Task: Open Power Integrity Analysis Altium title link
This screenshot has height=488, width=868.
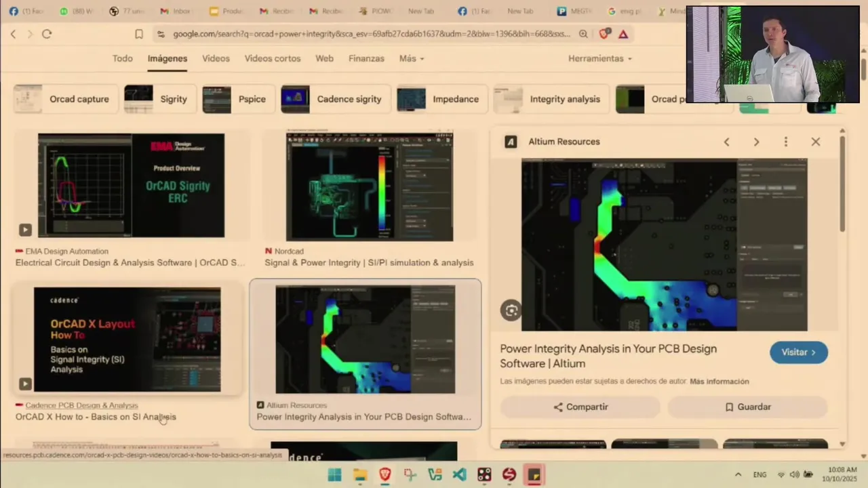Action: pyautogui.click(x=608, y=356)
